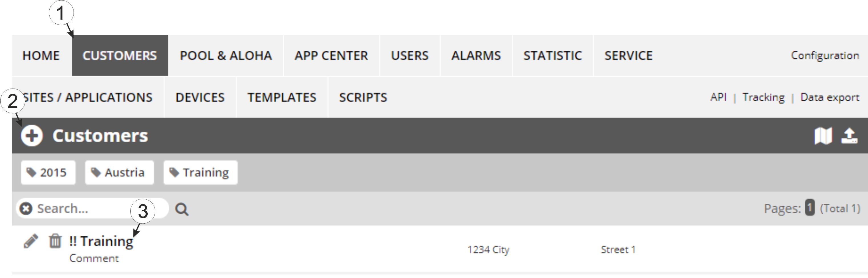Delete the Training customer with trash icon

[55, 241]
